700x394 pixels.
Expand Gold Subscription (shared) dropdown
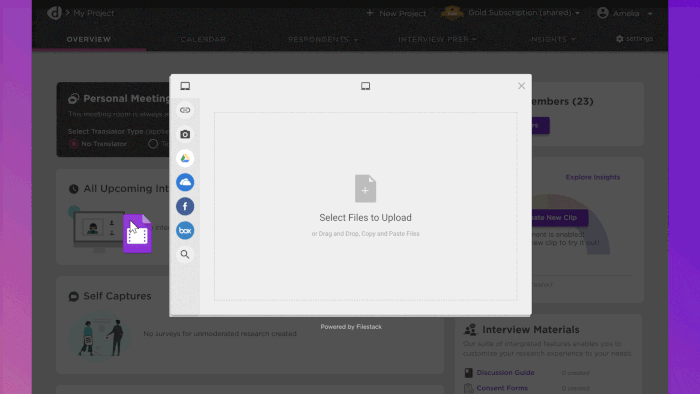[x=524, y=13]
